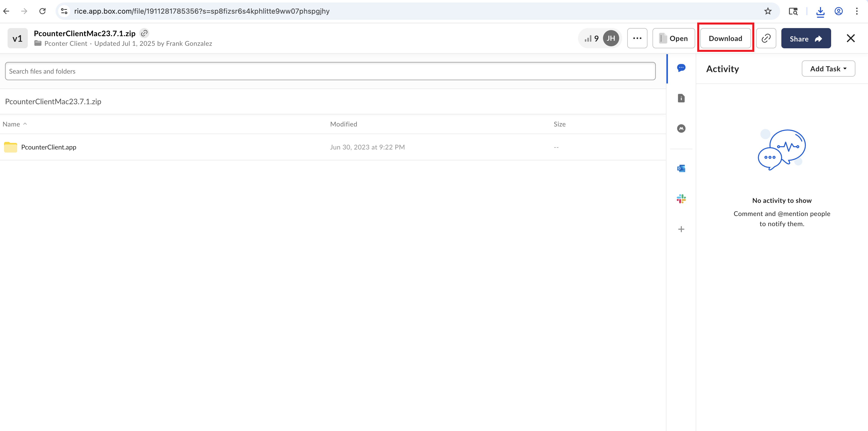Click the Slack integration icon
This screenshot has width=868, height=431.
click(681, 199)
